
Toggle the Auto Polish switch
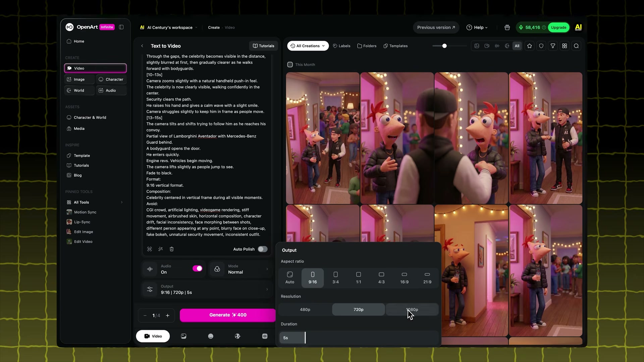pos(263,249)
